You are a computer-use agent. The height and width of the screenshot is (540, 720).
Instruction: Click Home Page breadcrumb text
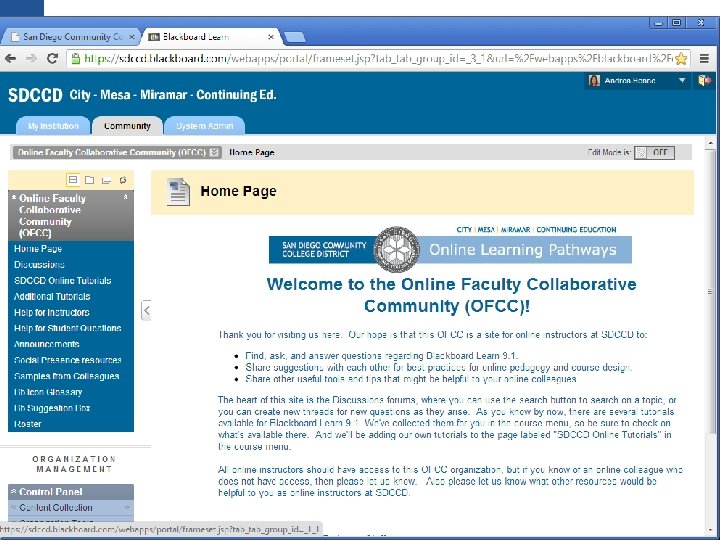(x=252, y=152)
